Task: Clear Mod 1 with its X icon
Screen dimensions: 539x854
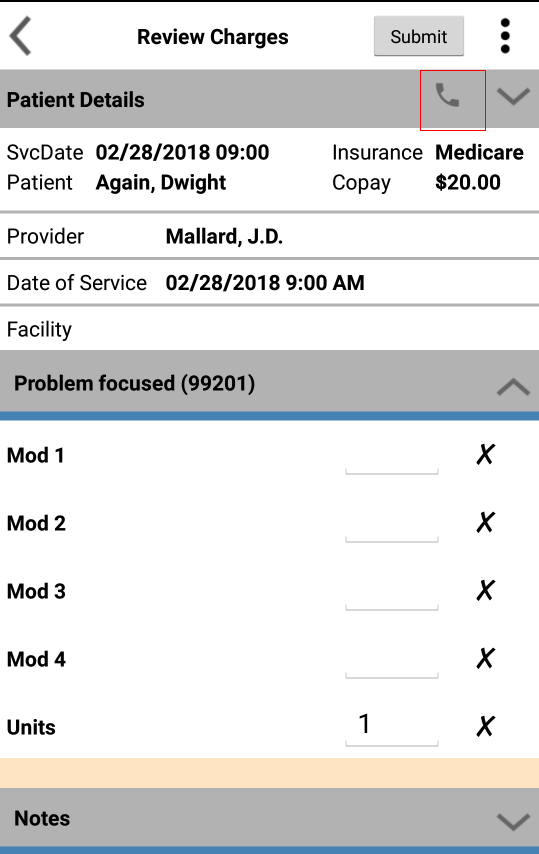Action: [x=485, y=454]
